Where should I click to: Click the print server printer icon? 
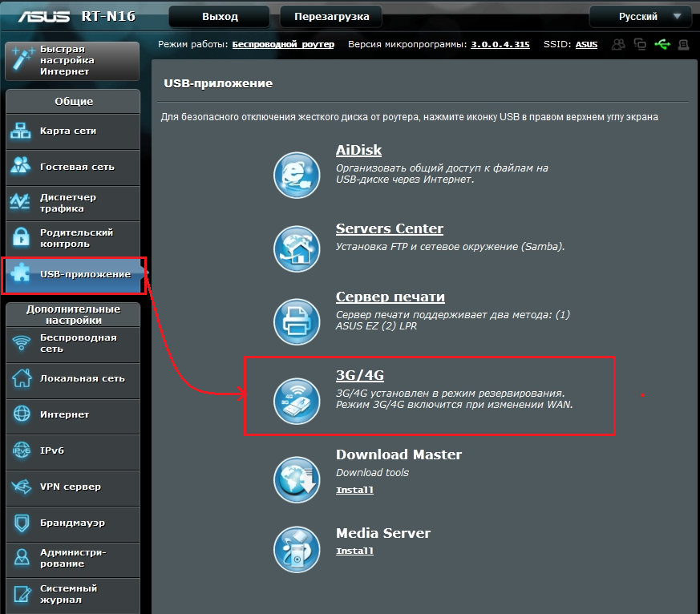click(297, 321)
